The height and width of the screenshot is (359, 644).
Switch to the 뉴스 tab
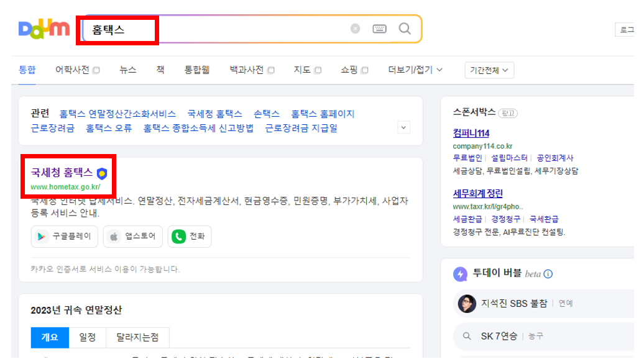click(127, 70)
